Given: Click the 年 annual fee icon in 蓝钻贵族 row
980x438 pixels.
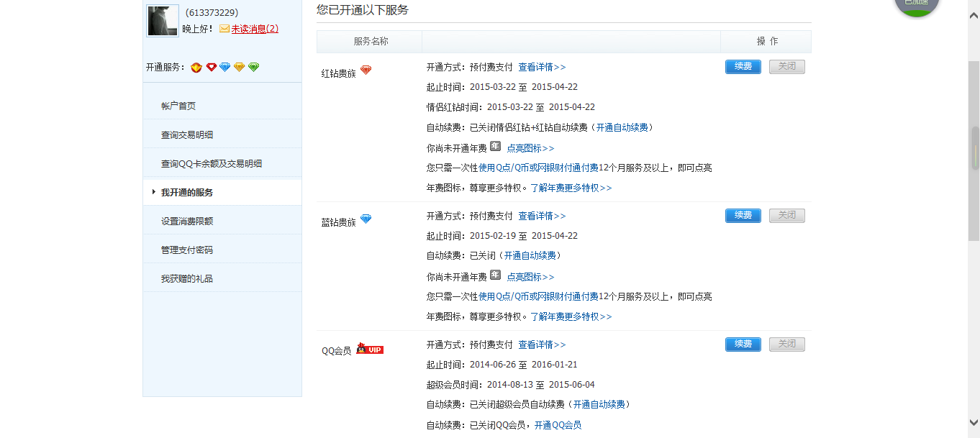Looking at the screenshot, I should point(495,275).
